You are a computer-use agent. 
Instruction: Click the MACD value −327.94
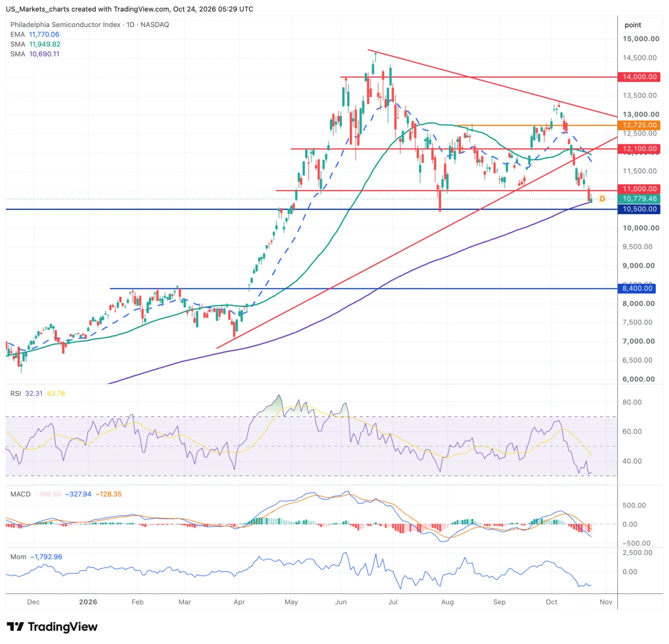point(78,494)
